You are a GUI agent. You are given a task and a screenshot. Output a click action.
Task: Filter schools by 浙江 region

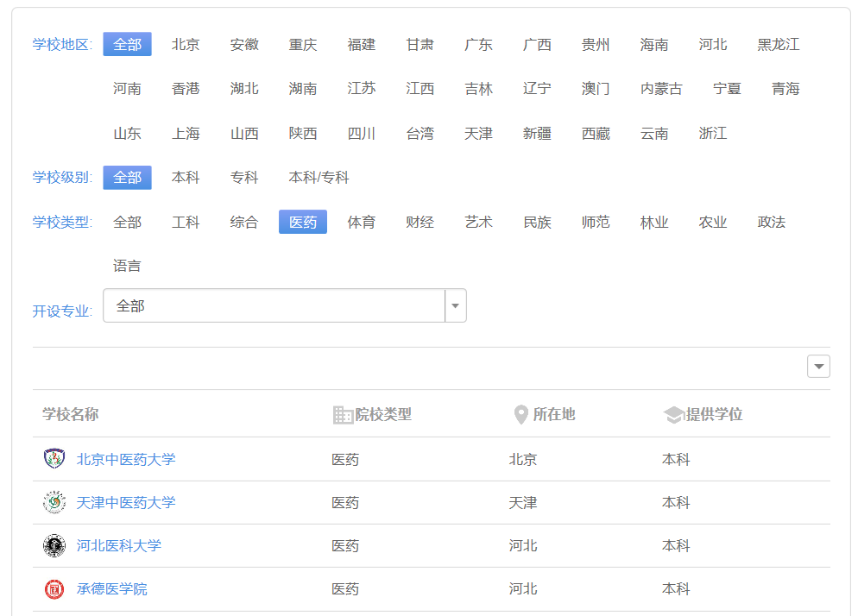[713, 134]
